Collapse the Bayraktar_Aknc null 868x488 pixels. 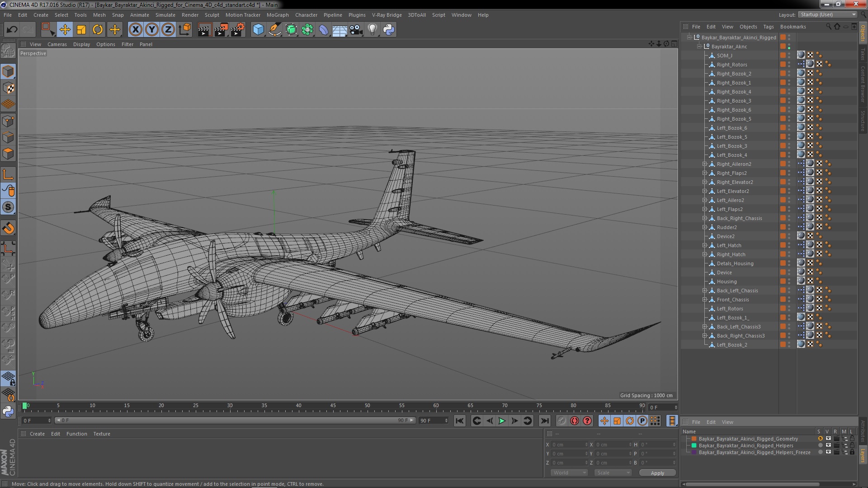click(x=699, y=47)
